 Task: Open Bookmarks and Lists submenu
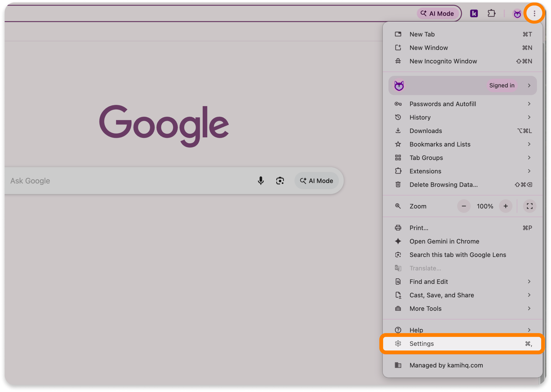(463, 144)
